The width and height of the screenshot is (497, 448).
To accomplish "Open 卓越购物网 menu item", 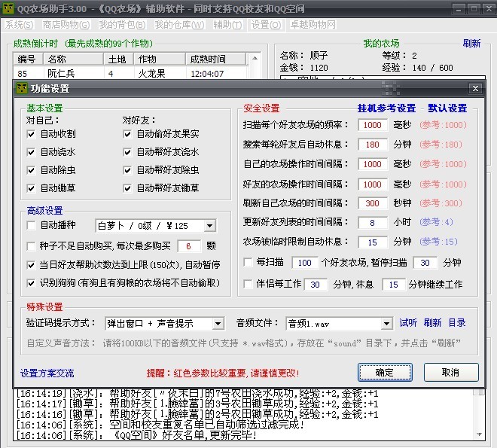I will (313, 25).
